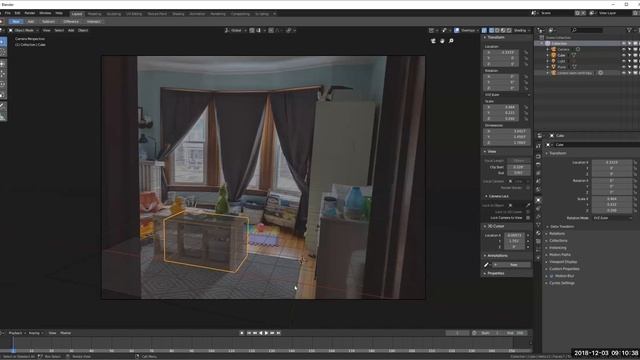The width and height of the screenshot is (640, 360).
Task: Toggle visibility eye for Cube in outliner
Action: [623, 55]
